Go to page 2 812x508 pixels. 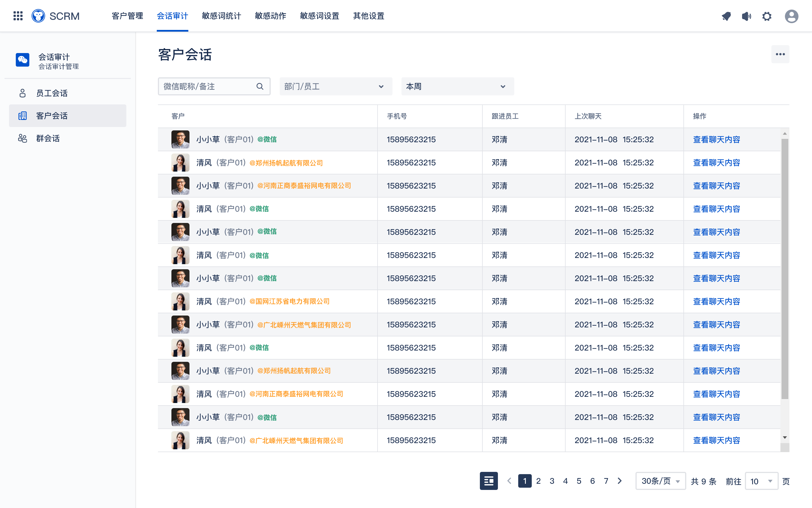pyautogui.click(x=538, y=481)
